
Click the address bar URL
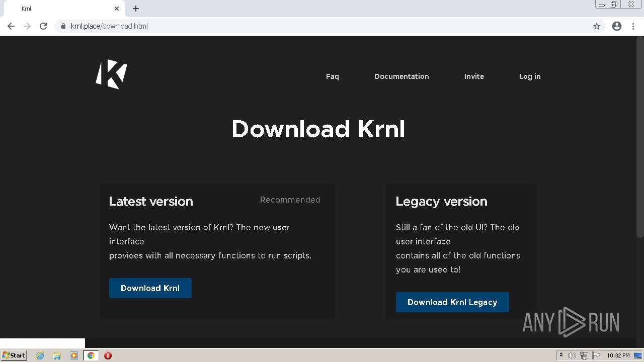[109, 26]
